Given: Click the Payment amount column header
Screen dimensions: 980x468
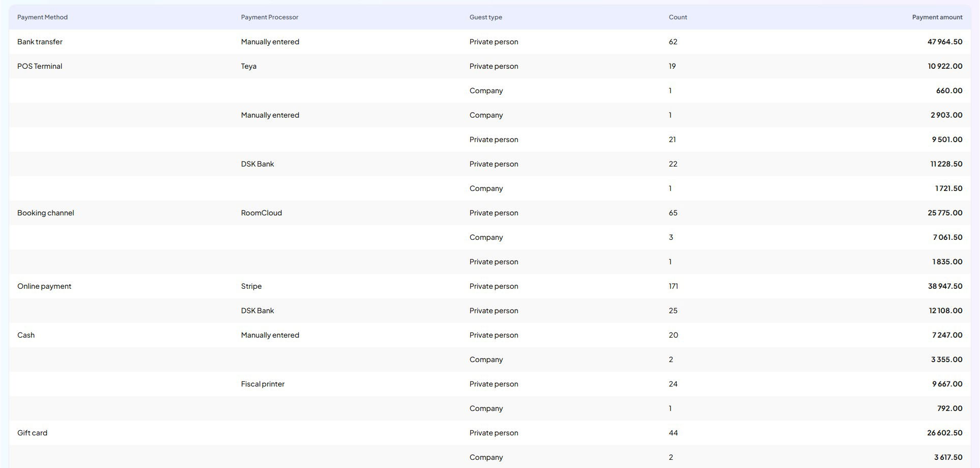Looking at the screenshot, I should (x=937, y=17).
